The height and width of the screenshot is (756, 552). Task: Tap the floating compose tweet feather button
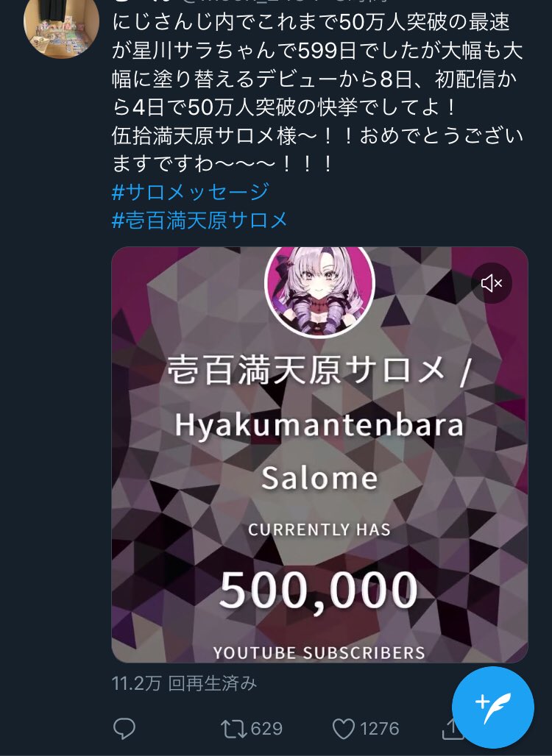coord(492,707)
